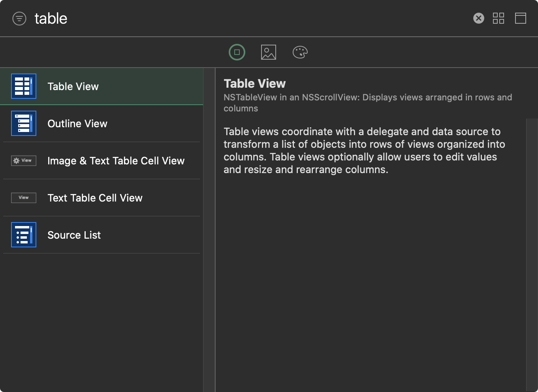The width and height of the screenshot is (538, 392).
Task: Click the description pane's scrollbar track
Action: tap(532, 253)
